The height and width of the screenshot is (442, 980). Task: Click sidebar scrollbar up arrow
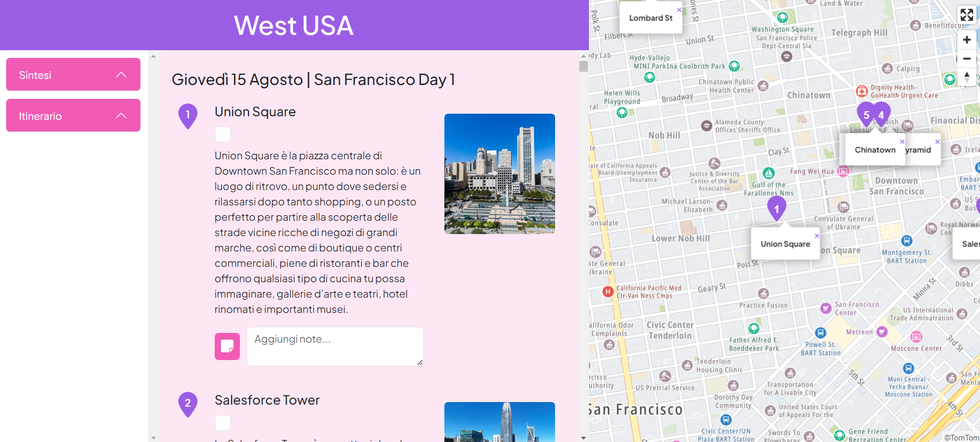click(153, 56)
